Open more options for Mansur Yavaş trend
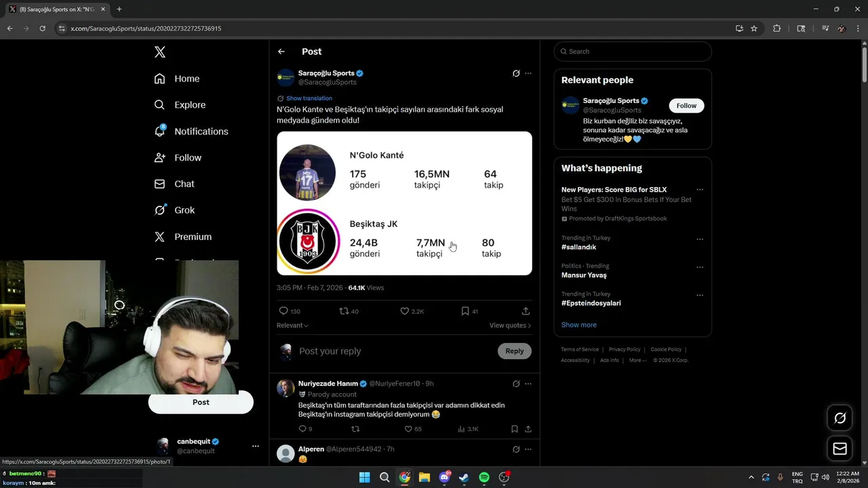The image size is (868, 488). [700, 267]
